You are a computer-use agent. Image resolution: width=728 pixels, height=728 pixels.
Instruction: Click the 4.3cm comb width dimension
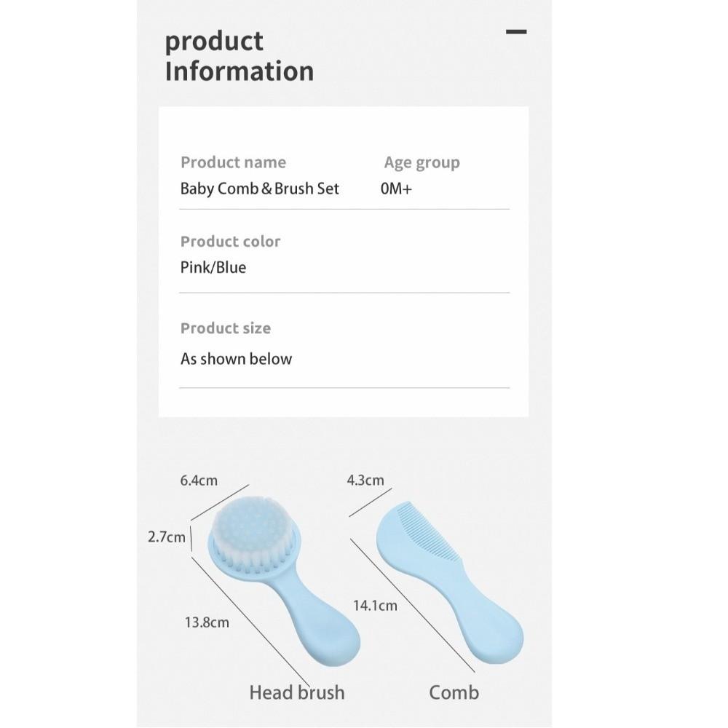[x=365, y=480]
